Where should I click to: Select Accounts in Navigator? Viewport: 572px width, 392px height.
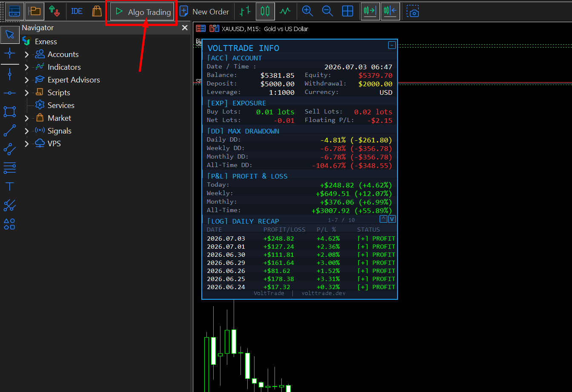click(x=63, y=54)
